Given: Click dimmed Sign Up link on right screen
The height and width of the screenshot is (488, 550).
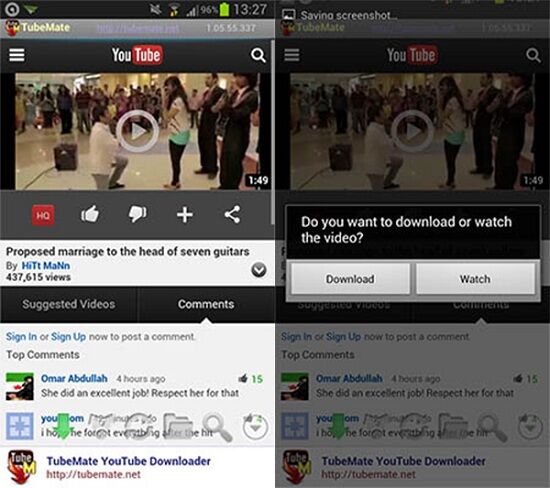Looking at the screenshot, I should coord(343,337).
